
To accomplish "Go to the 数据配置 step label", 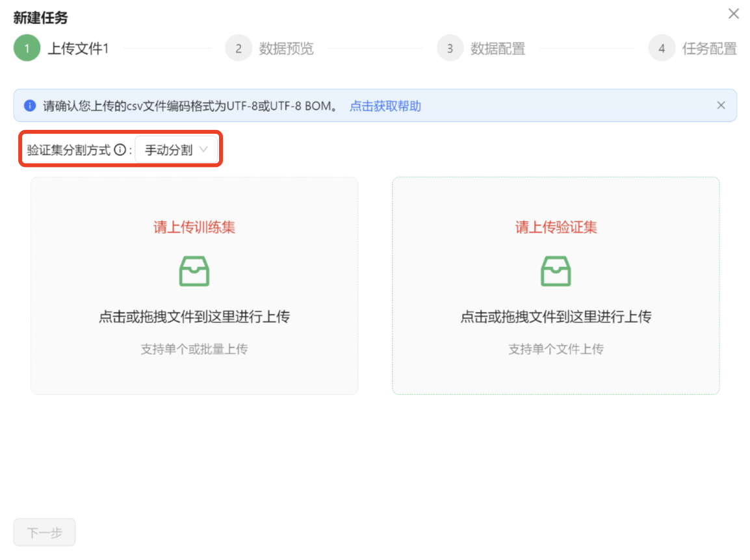I will click(498, 49).
